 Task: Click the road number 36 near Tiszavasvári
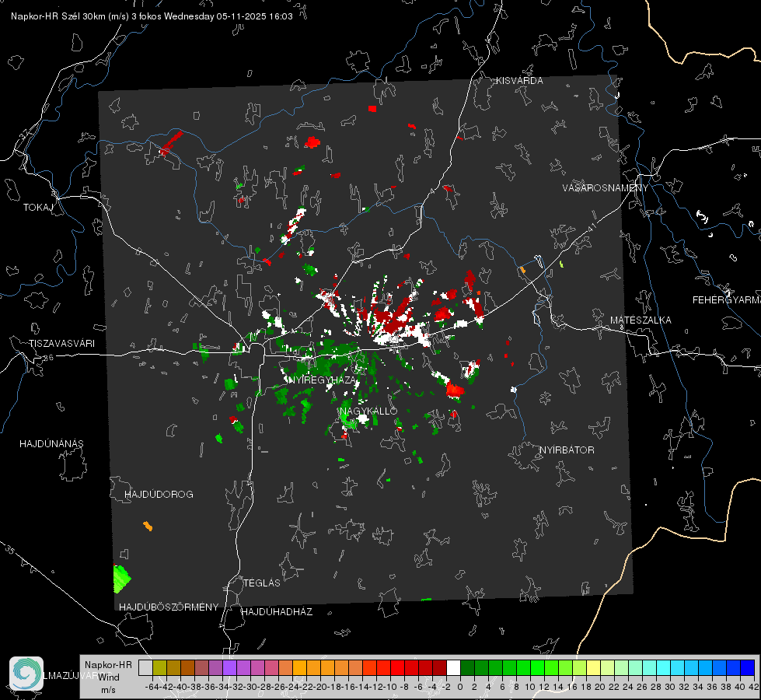pos(48,358)
